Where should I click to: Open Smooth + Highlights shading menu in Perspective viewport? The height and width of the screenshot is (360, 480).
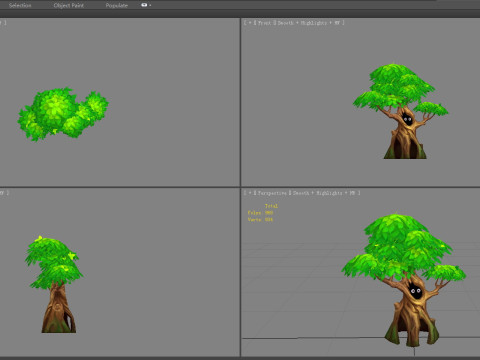(318, 193)
